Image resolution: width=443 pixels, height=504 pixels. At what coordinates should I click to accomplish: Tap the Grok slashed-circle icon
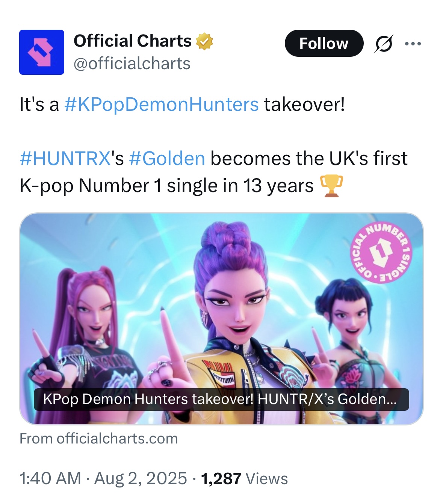pyautogui.click(x=384, y=44)
